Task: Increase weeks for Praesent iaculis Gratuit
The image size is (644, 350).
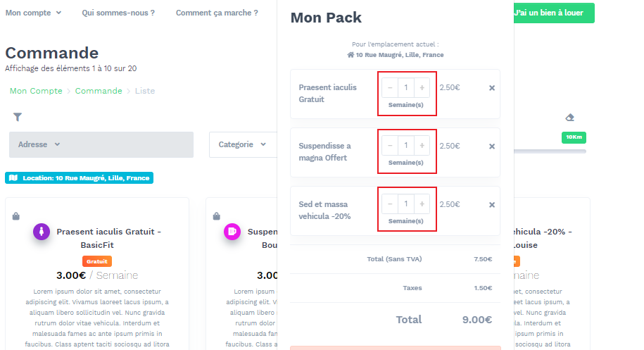Action: click(x=422, y=87)
